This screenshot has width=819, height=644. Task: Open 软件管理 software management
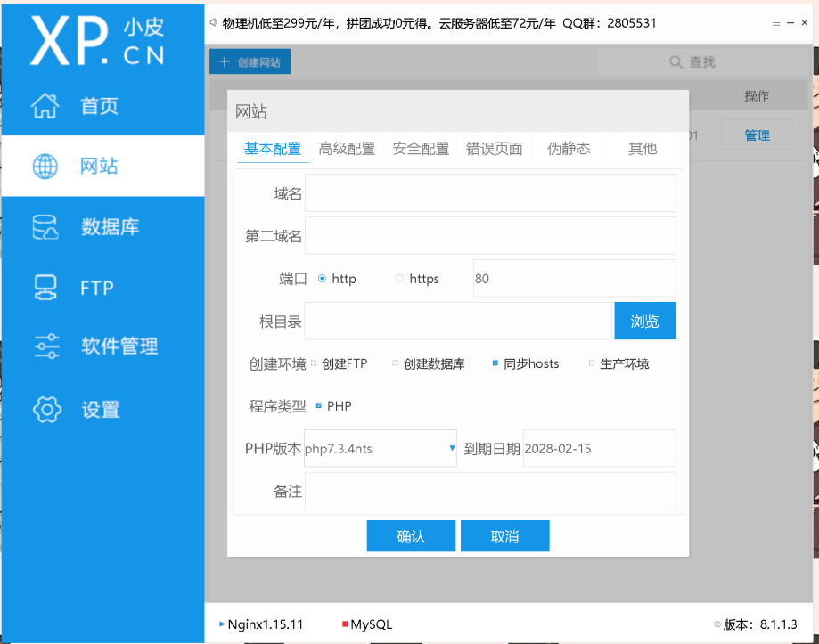click(x=102, y=346)
